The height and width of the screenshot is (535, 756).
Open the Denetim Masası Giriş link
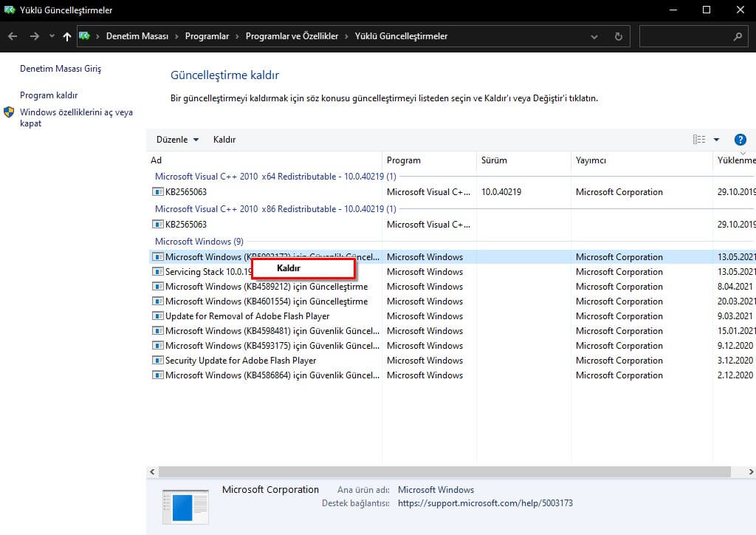click(x=61, y=69)
